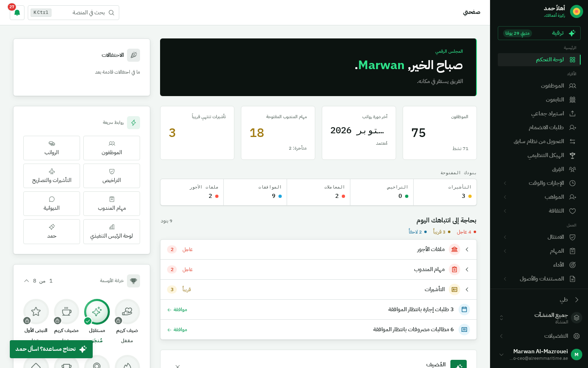Viewport: 588px width, 368px height.
Task: Open the Marwan Al-Mazrouei account menu
Action: [539, 355]
